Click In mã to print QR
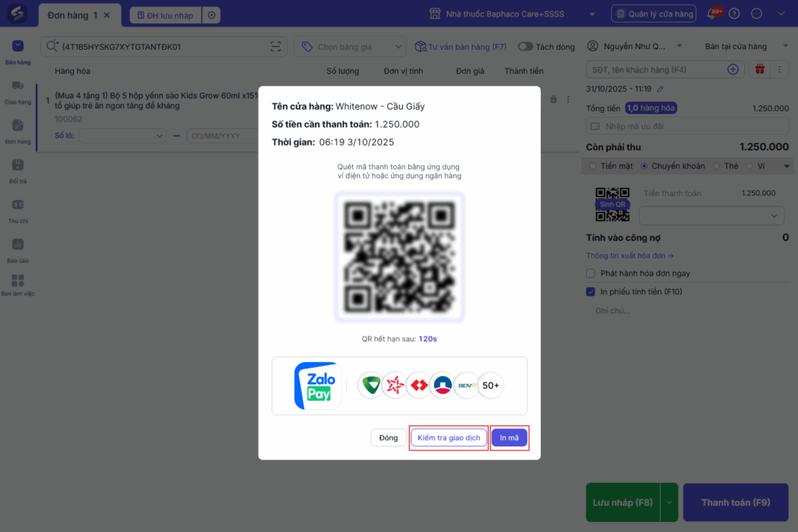 pos(510,438)
